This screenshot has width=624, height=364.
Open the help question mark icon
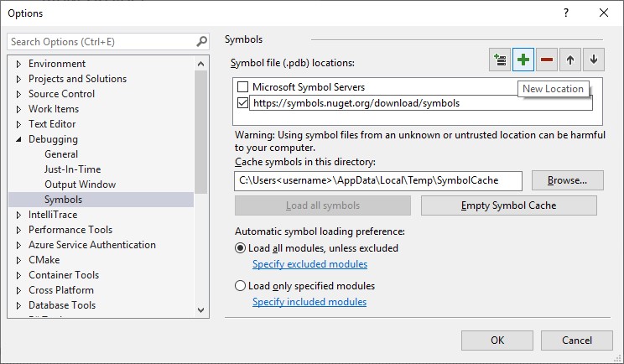[x=566, y=13]
